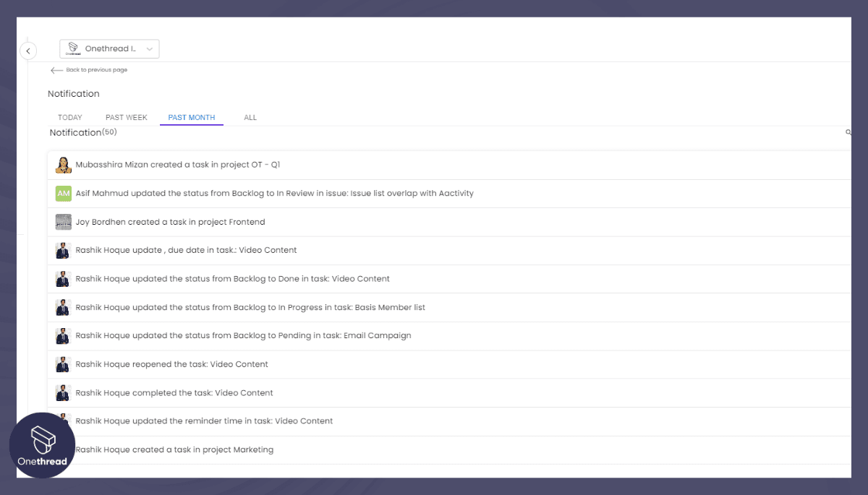Click the circular back chevron at top left
This screenshot has height=495, width=868.
(28, 51)
